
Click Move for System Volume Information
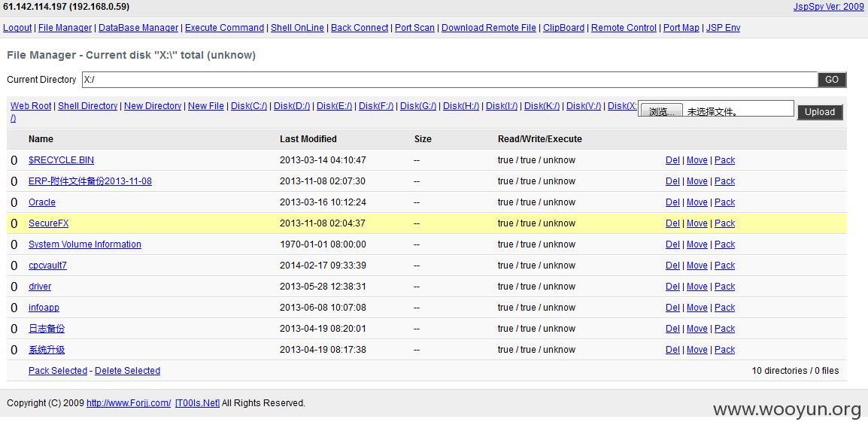[697, 244]
